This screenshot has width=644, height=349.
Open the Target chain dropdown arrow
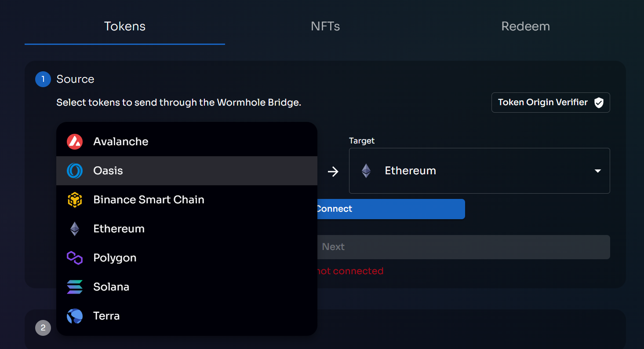click(597, 171)
